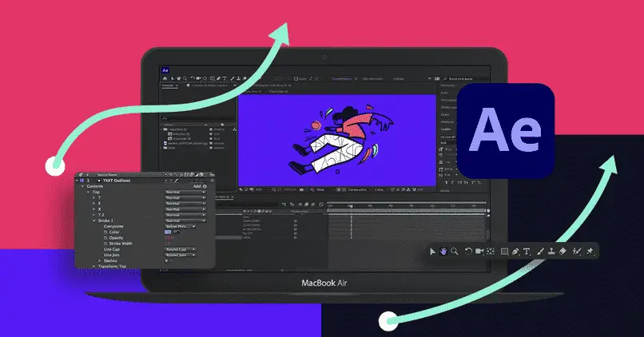Image resolution: width=644 pixels, height=337 pixels.
Task: Click the Buscar en la ayuda search field
Action: coord(466,79)
